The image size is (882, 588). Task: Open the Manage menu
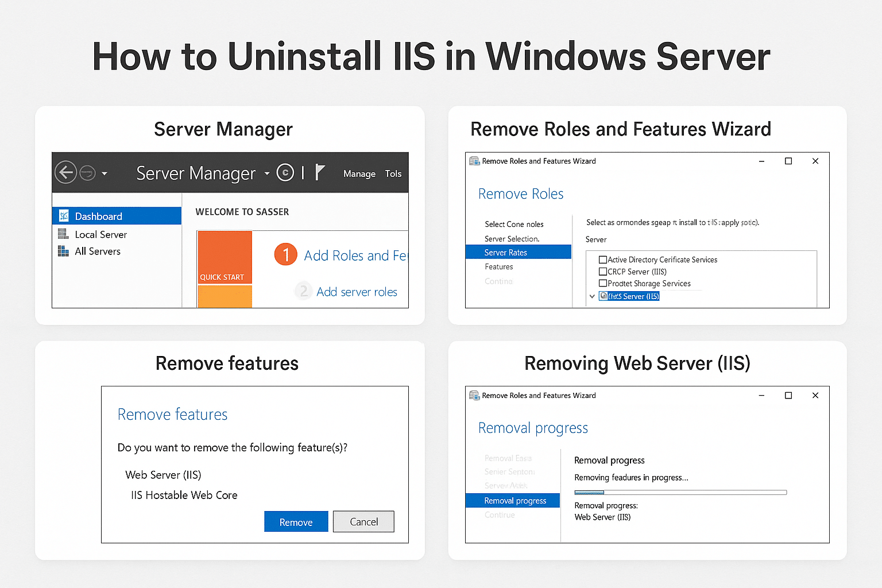click(x=359, y=173)
